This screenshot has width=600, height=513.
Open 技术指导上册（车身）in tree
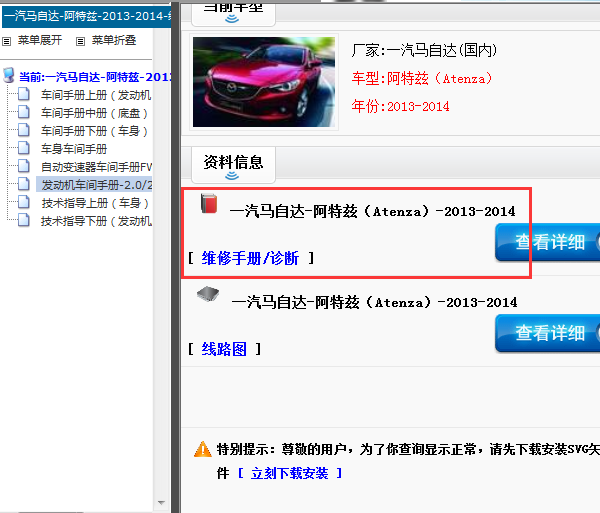[x=95, y=203]
